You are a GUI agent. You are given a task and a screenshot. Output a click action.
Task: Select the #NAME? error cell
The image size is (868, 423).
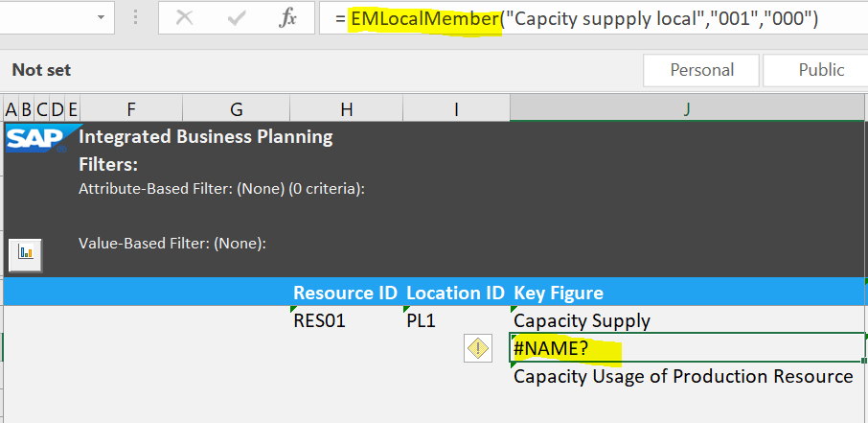coord(686,348)
